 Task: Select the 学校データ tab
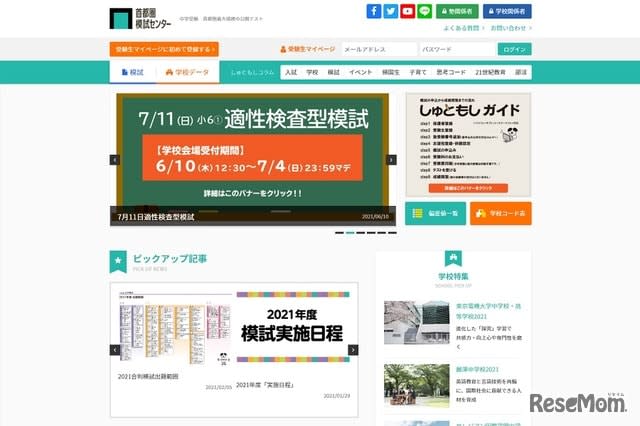187,72
